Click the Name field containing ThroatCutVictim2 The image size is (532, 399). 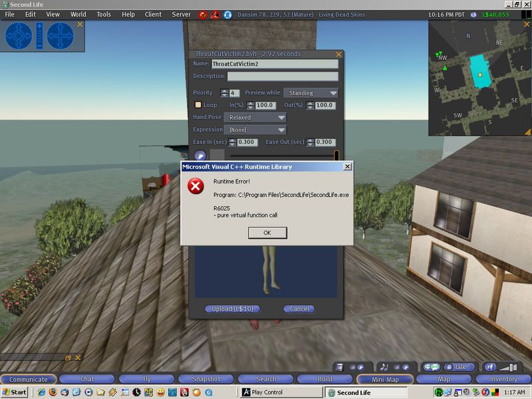pos(275,64)
